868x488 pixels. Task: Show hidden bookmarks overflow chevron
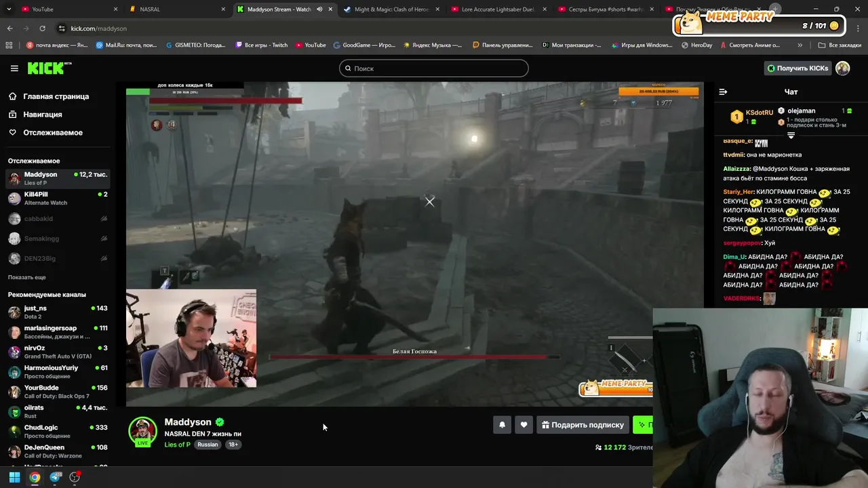tap(800, 45)
